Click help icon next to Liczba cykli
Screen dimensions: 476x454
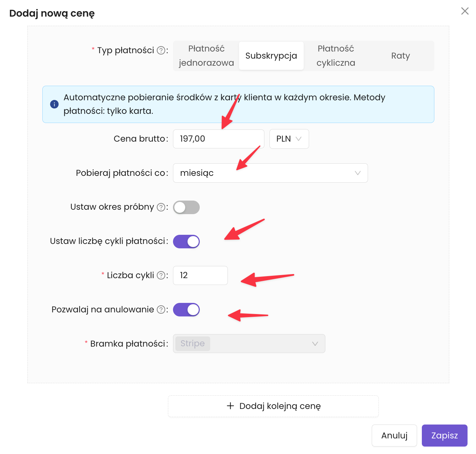(161, 275)
